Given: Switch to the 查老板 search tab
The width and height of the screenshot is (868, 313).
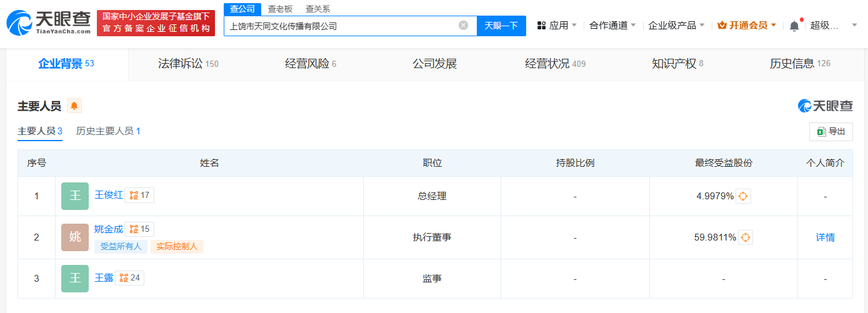Looking at the screenshot, I should [280, 9].
